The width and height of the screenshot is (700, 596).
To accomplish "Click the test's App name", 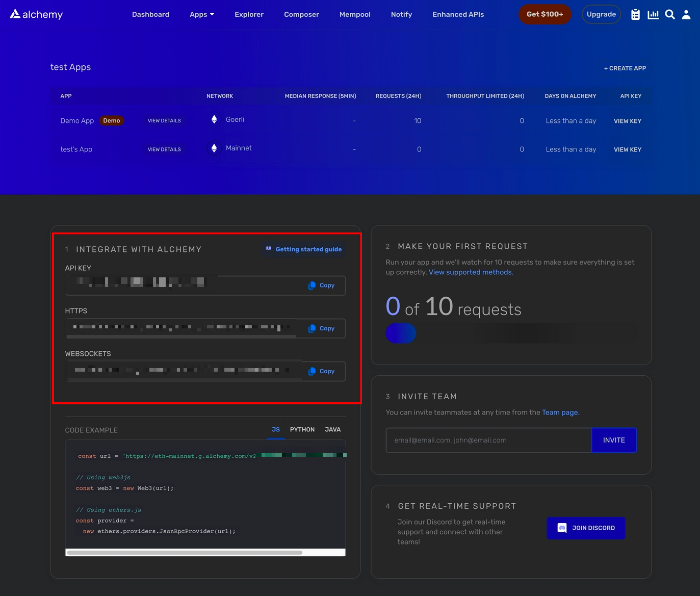I will (76, 149).
